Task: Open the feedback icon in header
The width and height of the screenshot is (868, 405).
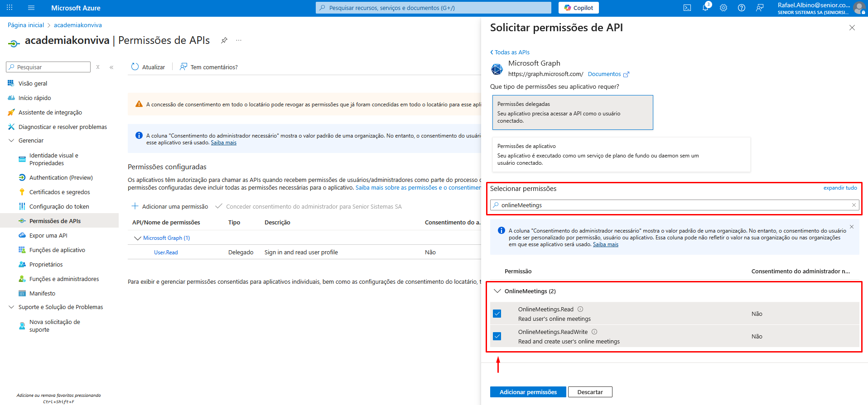Action: click(760, 8)
